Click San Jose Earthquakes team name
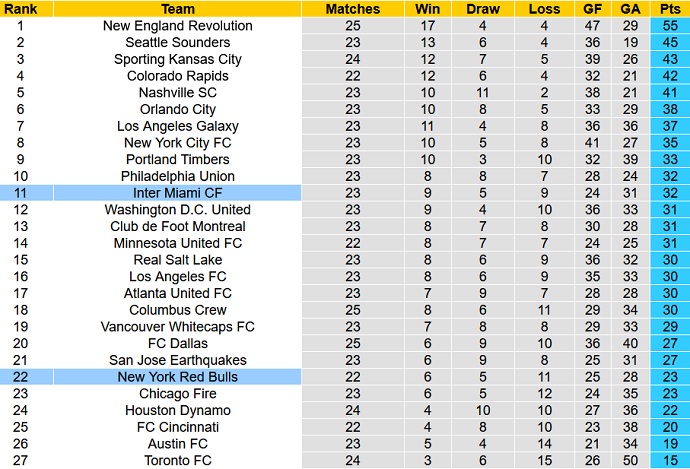Viewport: 690px width, 469px height. (178, 360)
